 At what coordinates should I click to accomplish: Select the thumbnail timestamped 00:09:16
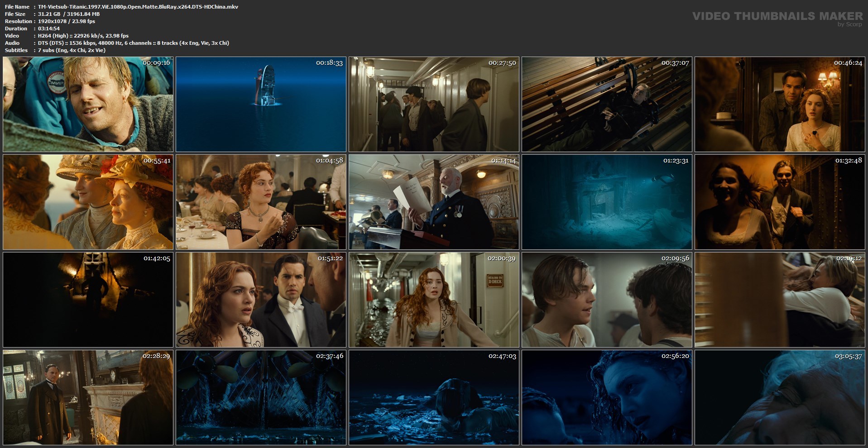tap(88, 104)
